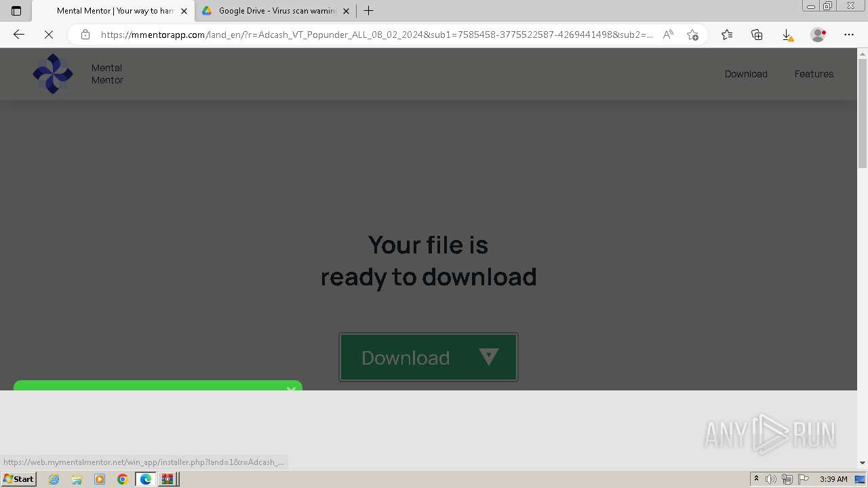This screenshot has height=488, width=868.
Task: Open the Favorites list
Action: [727, 35]
